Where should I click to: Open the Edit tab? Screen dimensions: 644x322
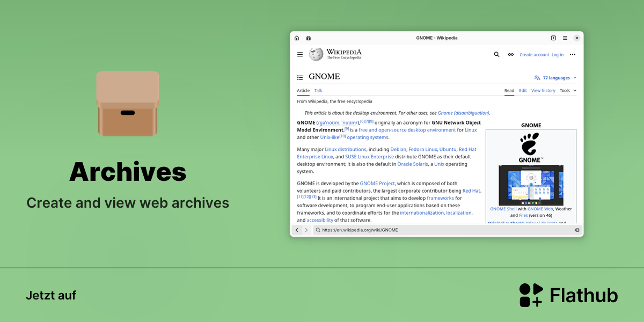point(523,91)
